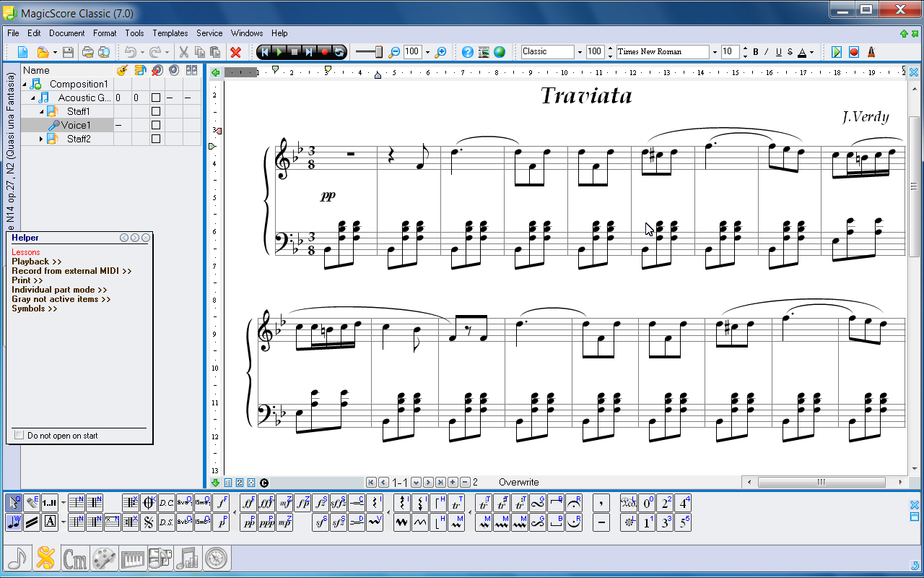Start playback with the green play button
The image size is (924, 578).
[x=279, y=52]
